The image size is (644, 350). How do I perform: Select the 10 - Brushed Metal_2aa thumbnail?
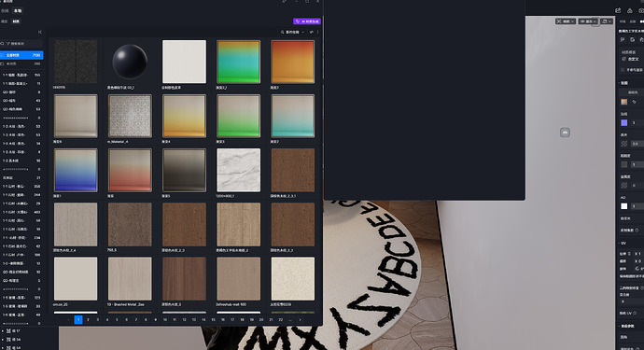(130, 278)
